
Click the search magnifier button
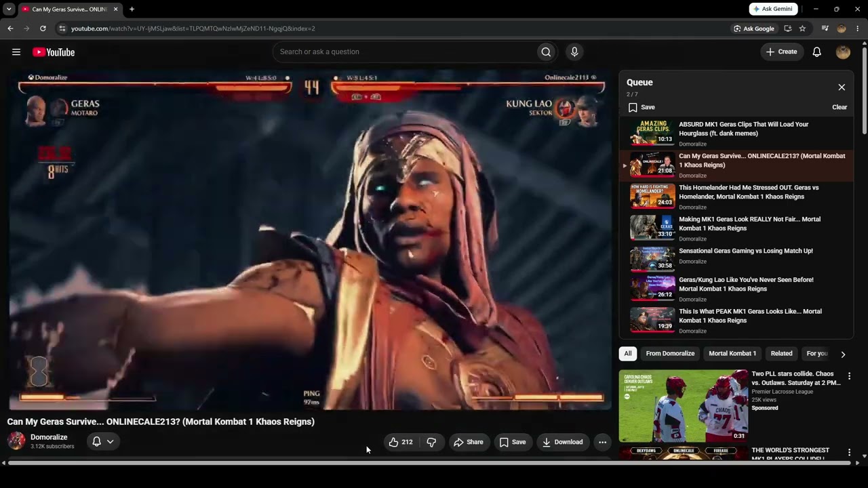coord(546,52)
